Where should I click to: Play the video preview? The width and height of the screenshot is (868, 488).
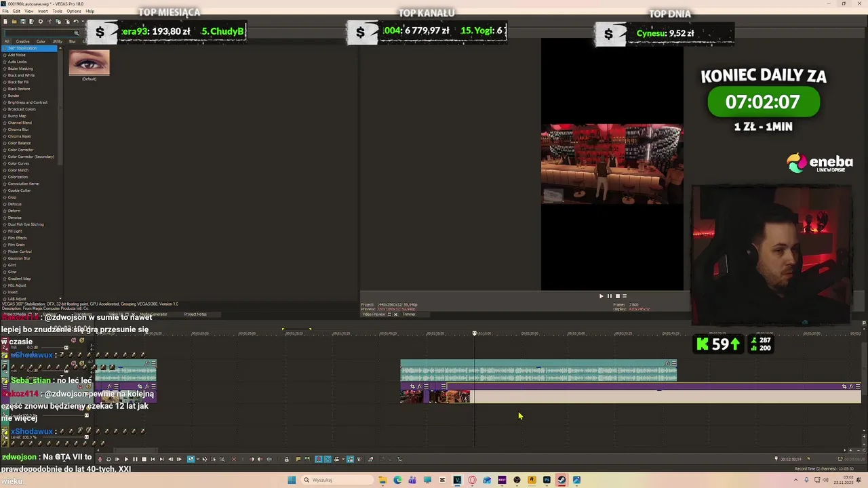click(x=601, y=296)
